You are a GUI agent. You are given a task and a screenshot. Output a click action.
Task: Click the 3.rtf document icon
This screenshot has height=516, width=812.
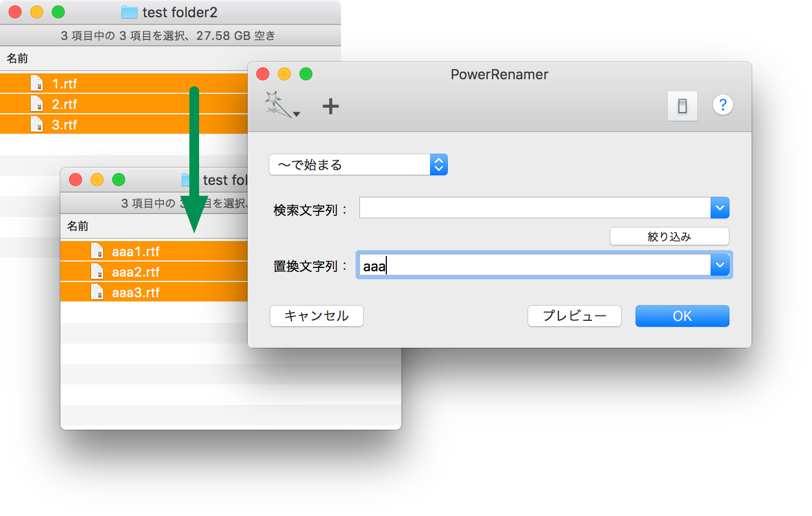click(37, 125)
